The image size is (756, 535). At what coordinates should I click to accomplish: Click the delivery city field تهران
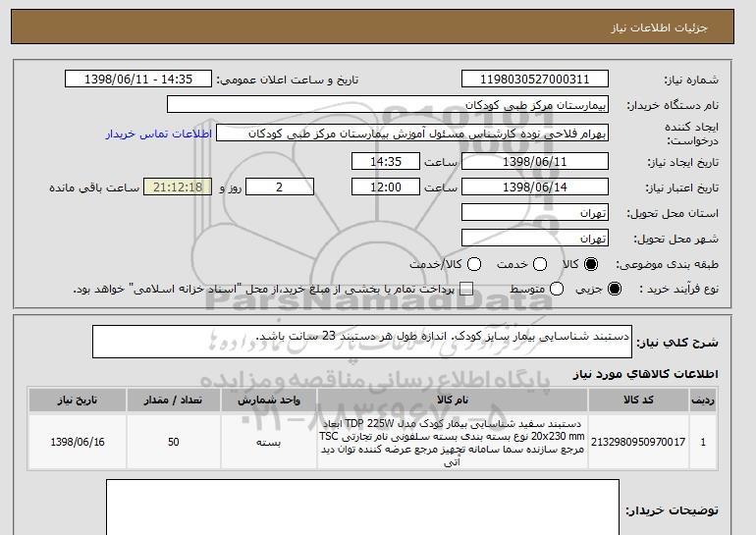535,239
